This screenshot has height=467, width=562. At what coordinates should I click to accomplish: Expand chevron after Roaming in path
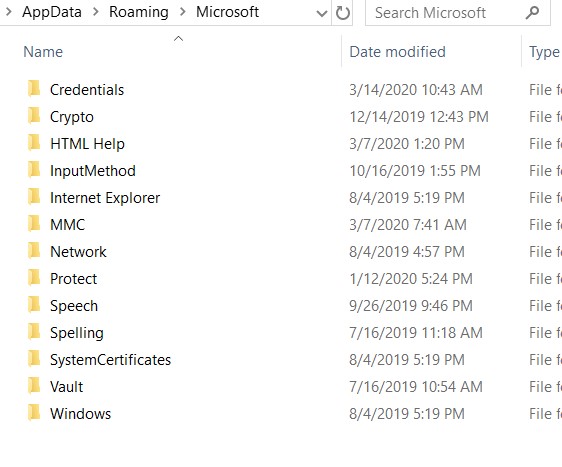pyautogui.click(x=182, y=12)
